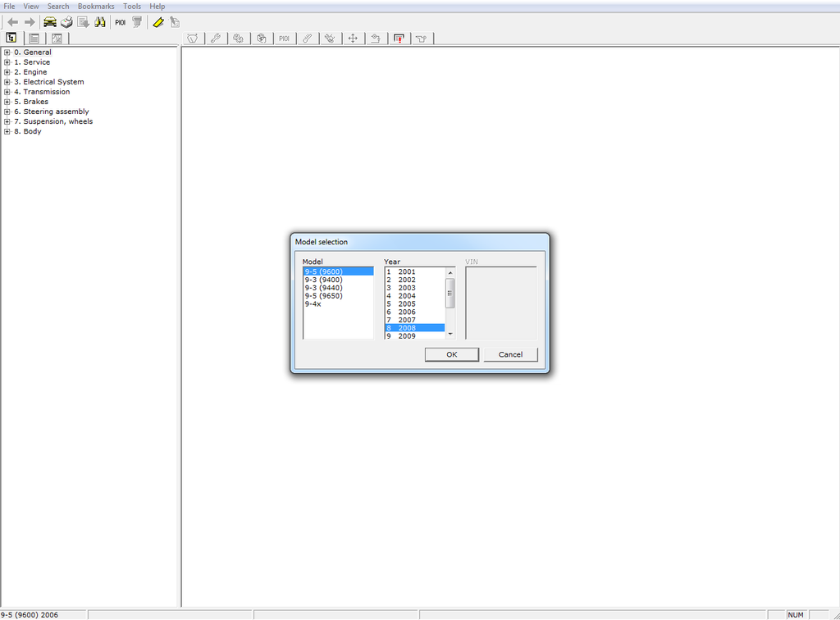Click the printer icon in toolbar

tap(66, 22)
